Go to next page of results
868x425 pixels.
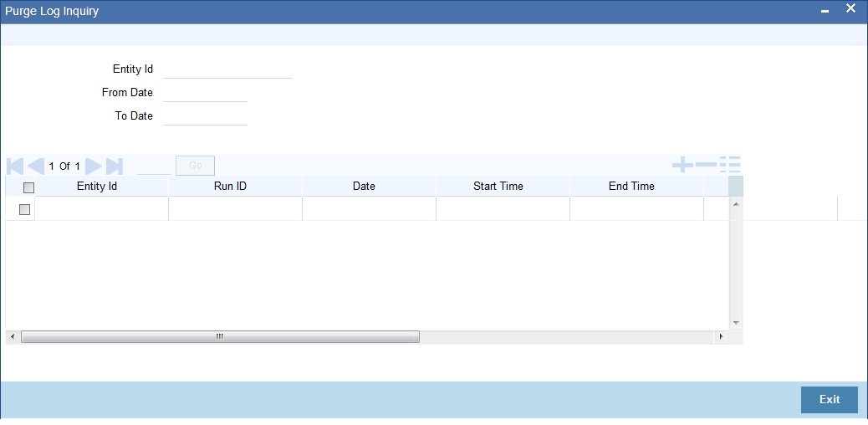(94, 166)
